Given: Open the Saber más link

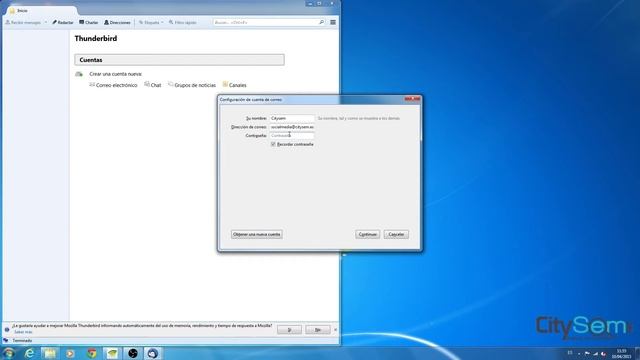Looking at the screenshot, I should click(23, 332).
